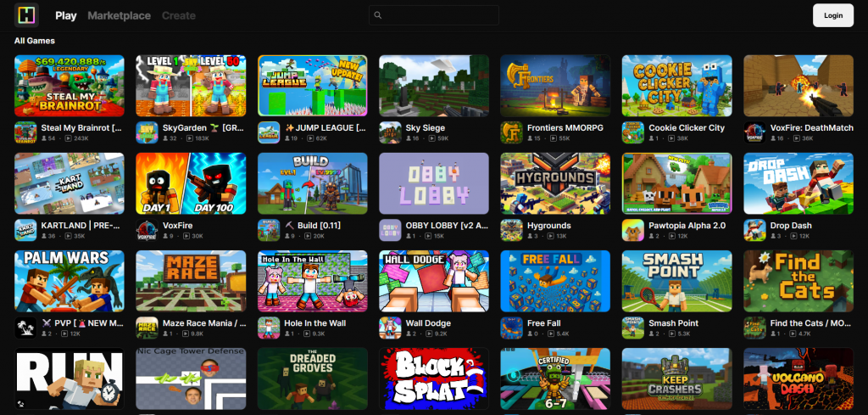Select the Frontiers MMORPG small icon
This screenshot has width=868, height=415.
[x=511, y=132]
